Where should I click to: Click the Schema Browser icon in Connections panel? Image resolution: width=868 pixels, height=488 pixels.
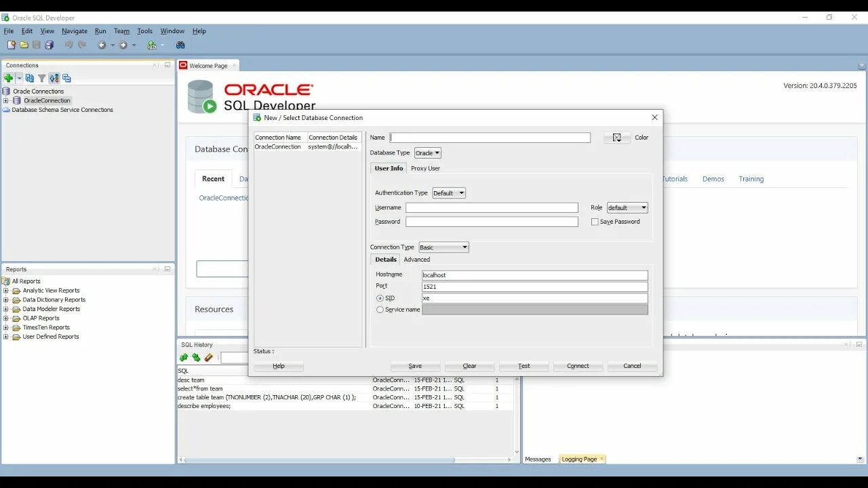coord(54,78)
